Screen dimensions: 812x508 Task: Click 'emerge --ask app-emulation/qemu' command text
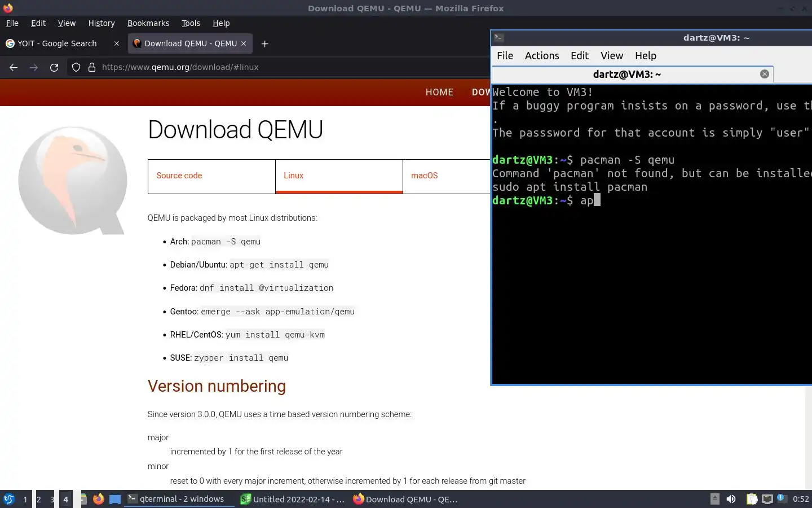[x=277, y=312]
